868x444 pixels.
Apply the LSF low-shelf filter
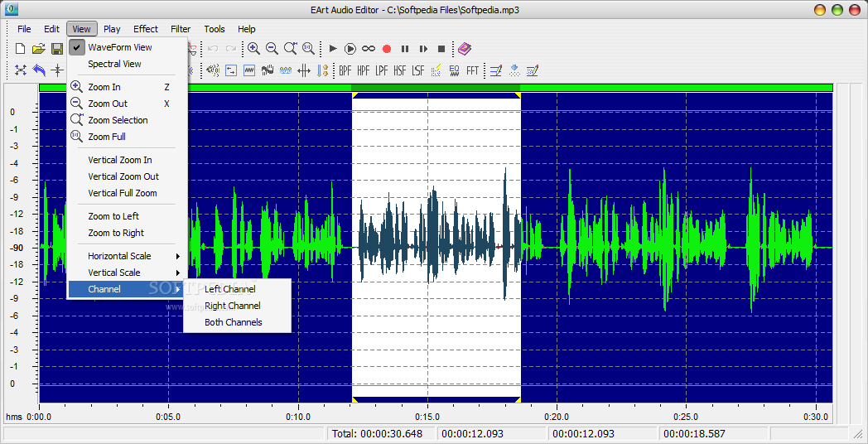tap(418, 70)
